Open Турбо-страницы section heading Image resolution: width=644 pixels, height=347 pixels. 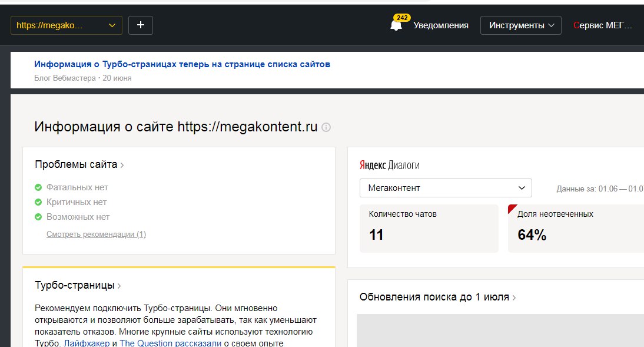tap(75, 285)
